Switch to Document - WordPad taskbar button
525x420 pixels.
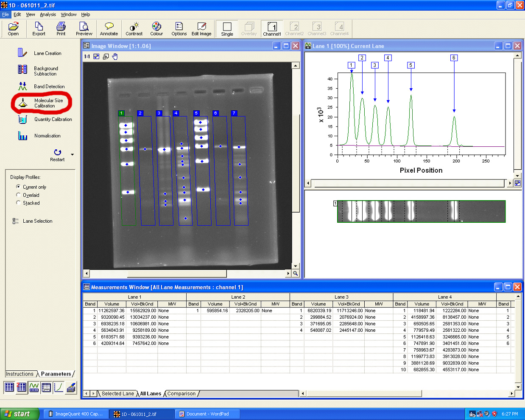click(x=208, y=414)
